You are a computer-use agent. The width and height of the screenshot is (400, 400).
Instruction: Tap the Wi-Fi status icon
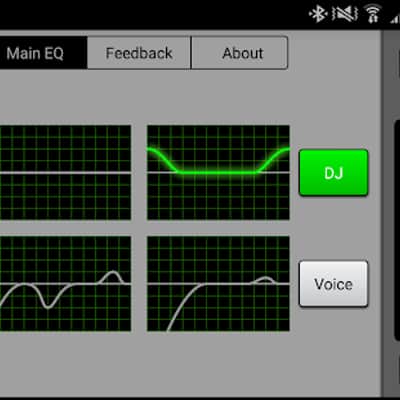373,14
